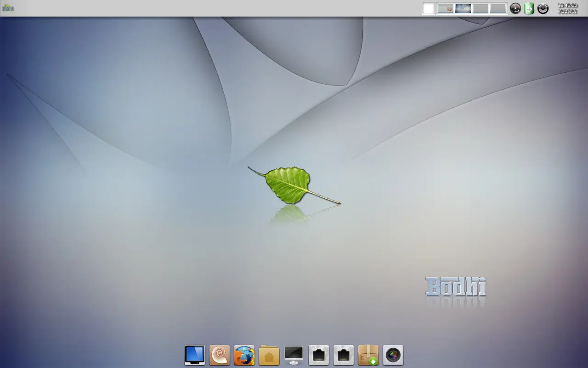Launch Firefox from the dock
The height and width of the screenshot is (368, 588).
(244, 354)
